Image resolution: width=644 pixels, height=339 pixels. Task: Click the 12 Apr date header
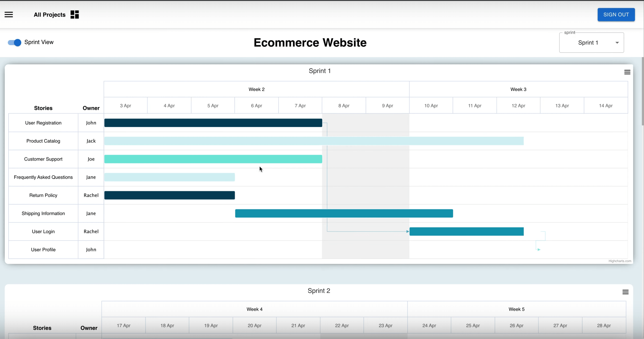point(518,105)
